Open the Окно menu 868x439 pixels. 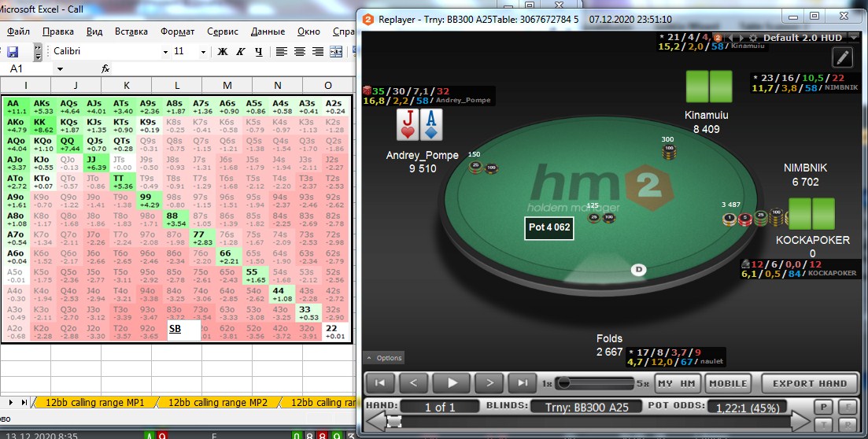click(308, 31)
